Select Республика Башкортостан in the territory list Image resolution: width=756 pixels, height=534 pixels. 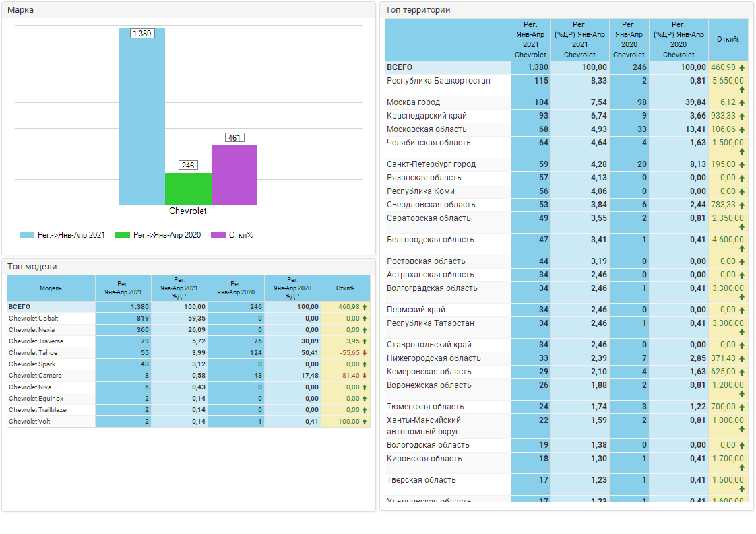point(438,81)
